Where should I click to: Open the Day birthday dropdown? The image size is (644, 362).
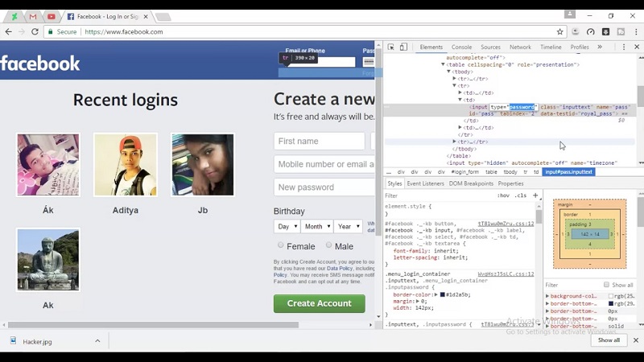tap(287, 226)
